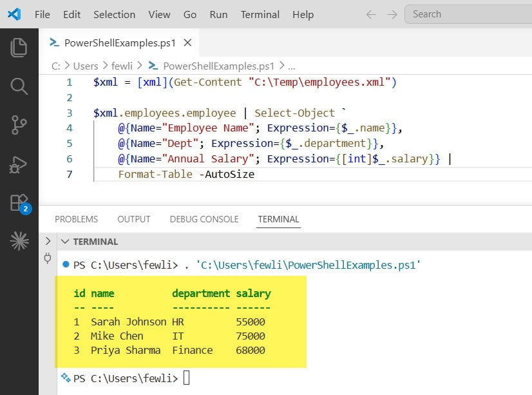Select the PowerShellExamples.ps1 editor tab

point(119,43)
